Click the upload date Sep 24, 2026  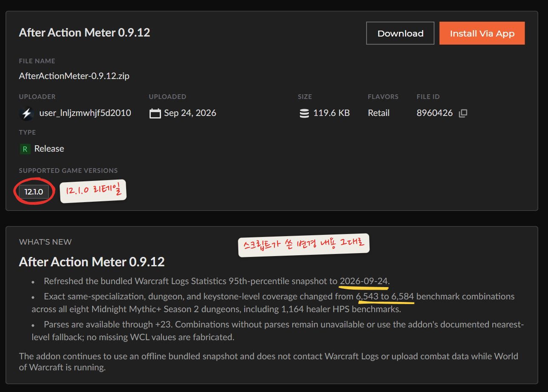[190, 113]
